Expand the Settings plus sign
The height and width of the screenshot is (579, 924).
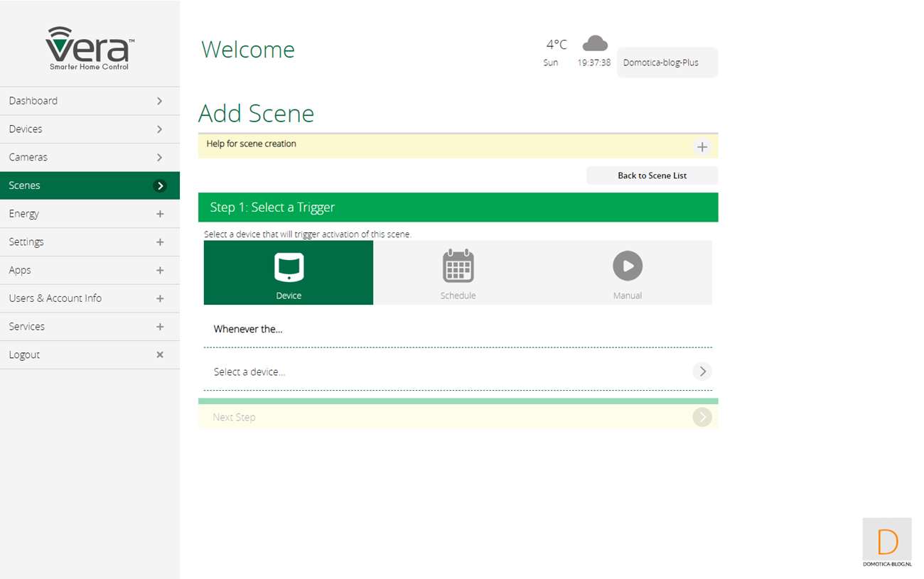click(160, 242)
